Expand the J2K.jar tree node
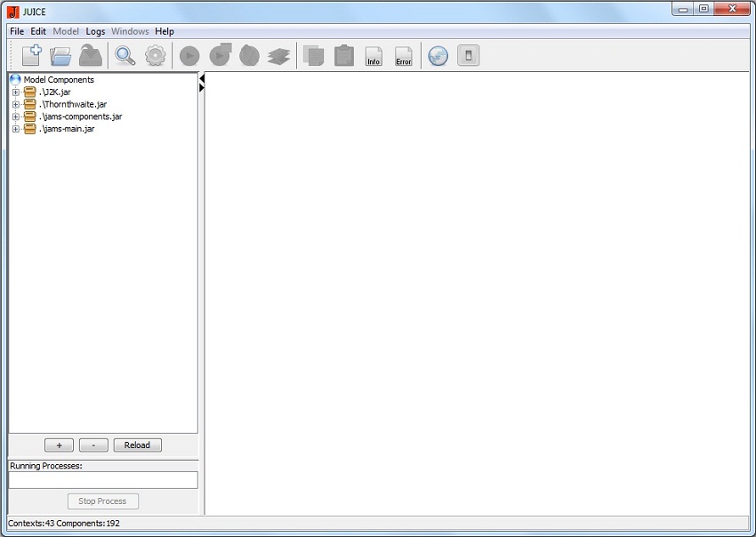 click(16, 92)
